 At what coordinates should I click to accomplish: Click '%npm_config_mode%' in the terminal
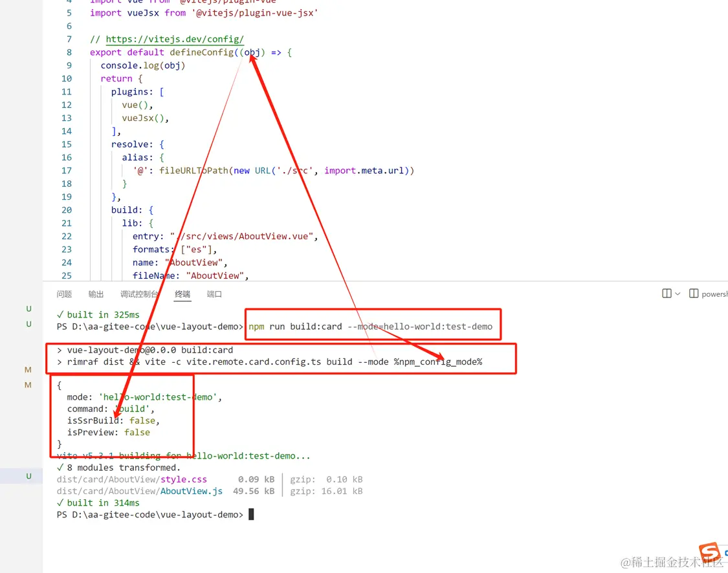pyautogui.click(x=438, y=362)
